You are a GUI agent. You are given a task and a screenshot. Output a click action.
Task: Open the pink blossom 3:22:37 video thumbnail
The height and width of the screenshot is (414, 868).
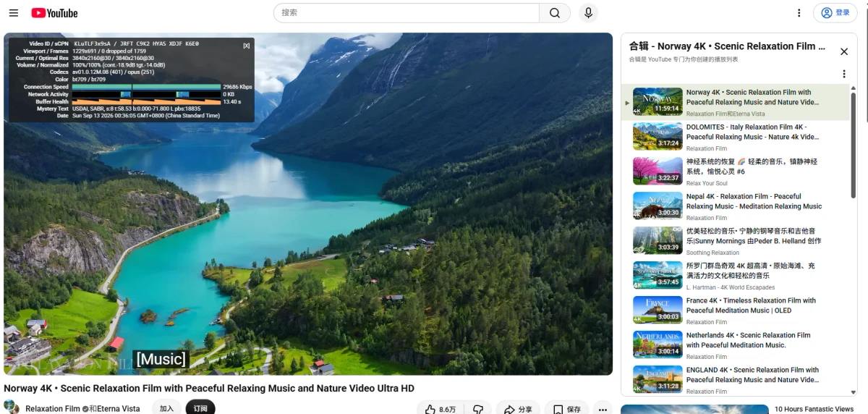point(658,172)
